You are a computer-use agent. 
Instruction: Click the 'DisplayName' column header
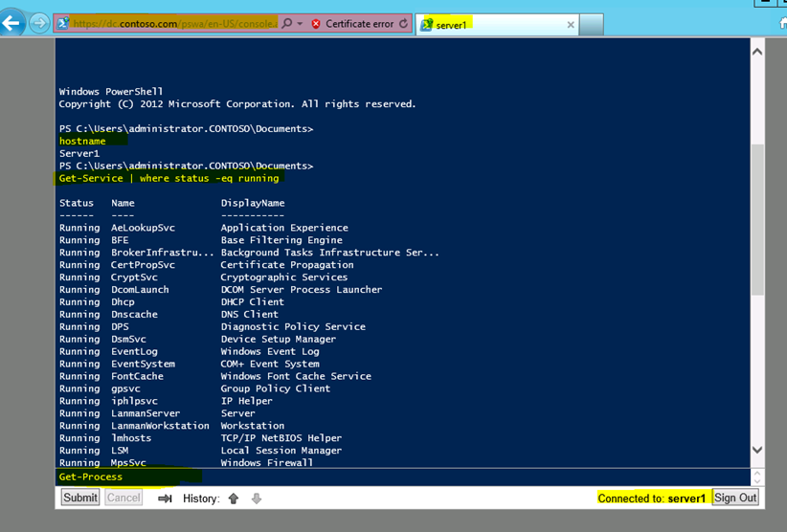pyautogui.click(x=253, y=203)
